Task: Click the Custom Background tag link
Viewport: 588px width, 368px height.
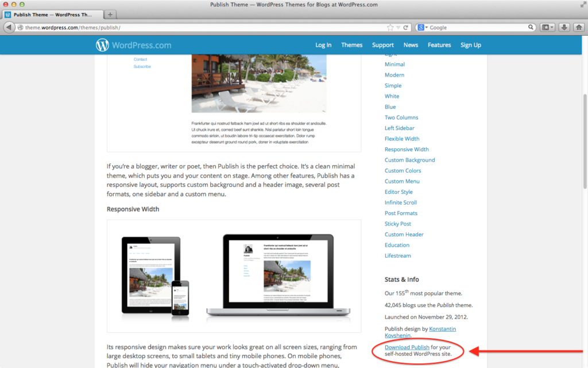Action: 409,160
